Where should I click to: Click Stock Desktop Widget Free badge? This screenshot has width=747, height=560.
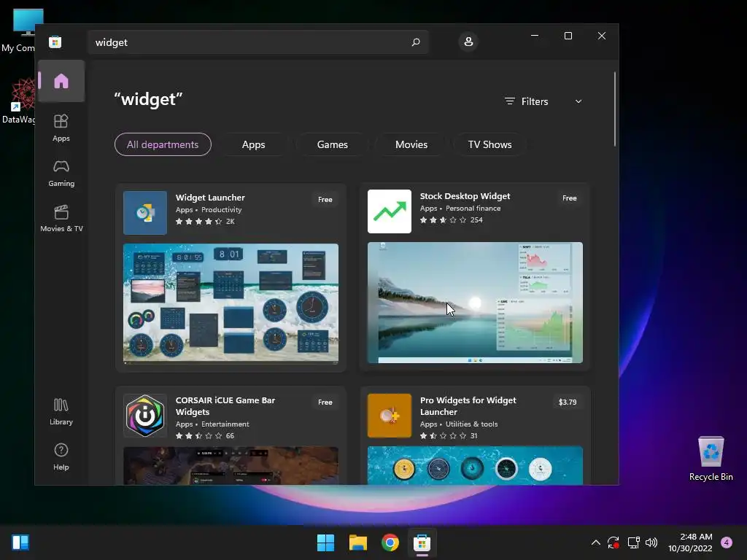click(x=569, y=198)
